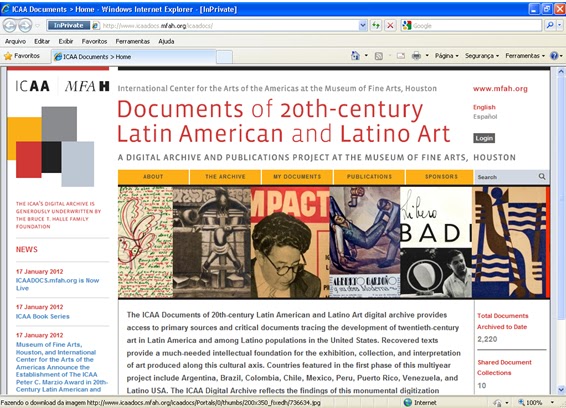The height and width of the screenshot is (408, 566).
Task: Select the ICAA Documents > Home tab
Action: click(134, 57)
